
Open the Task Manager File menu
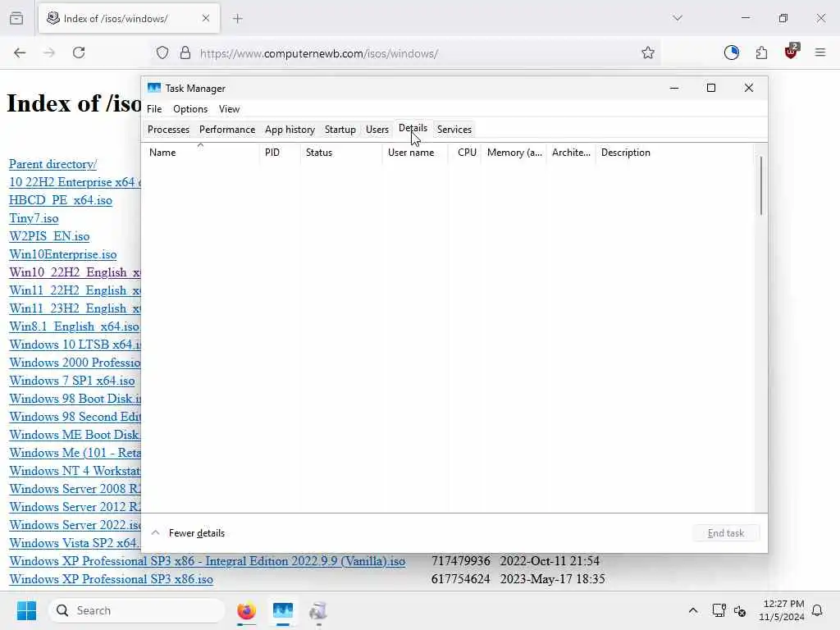(154, 109)
